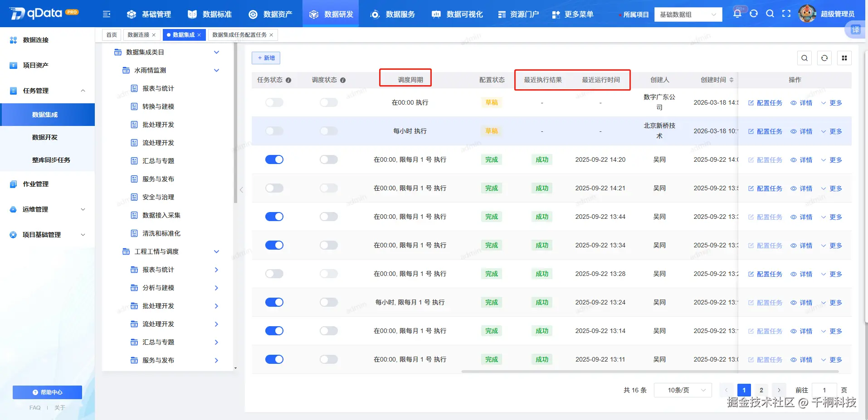Show the table search filters icon
Viewport: 868px width, 420px height.
click(x=805, y=58)
